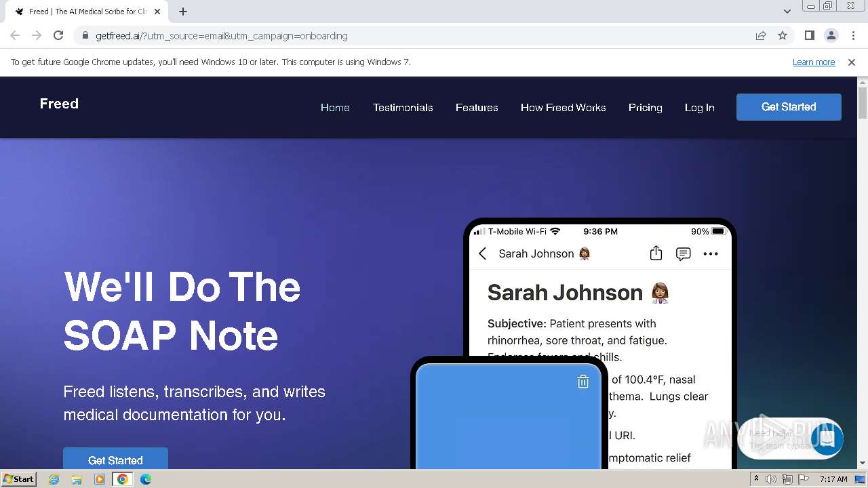The height and width of the screenshot is (488, 868).
Task: Click the Learn more link
Action: click(814, 62)
